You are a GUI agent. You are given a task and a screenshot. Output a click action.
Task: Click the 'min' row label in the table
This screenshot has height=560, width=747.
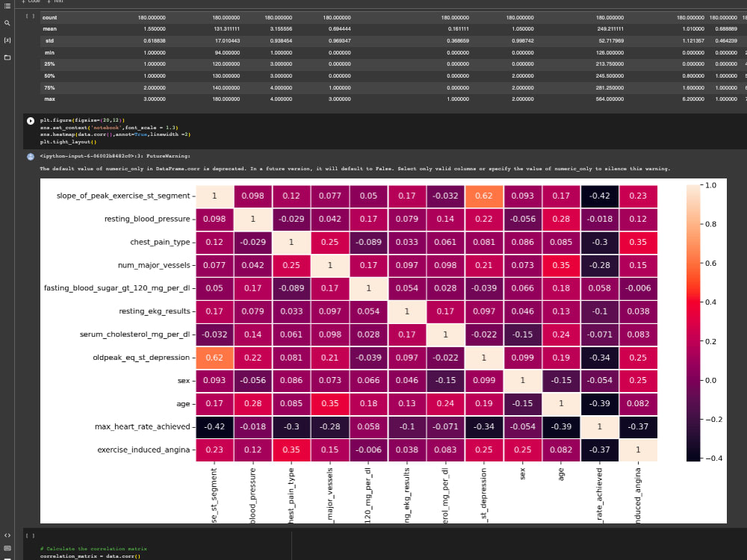point(49,53)
